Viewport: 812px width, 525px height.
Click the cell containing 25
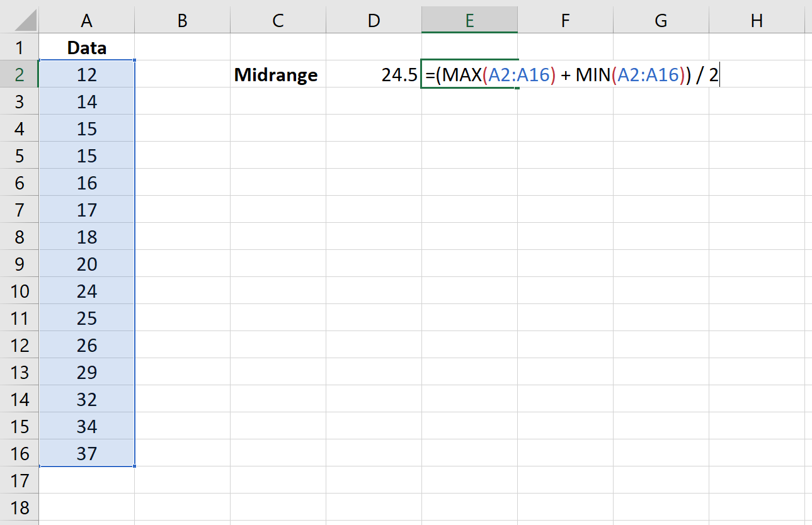click(x=87, y=318)
